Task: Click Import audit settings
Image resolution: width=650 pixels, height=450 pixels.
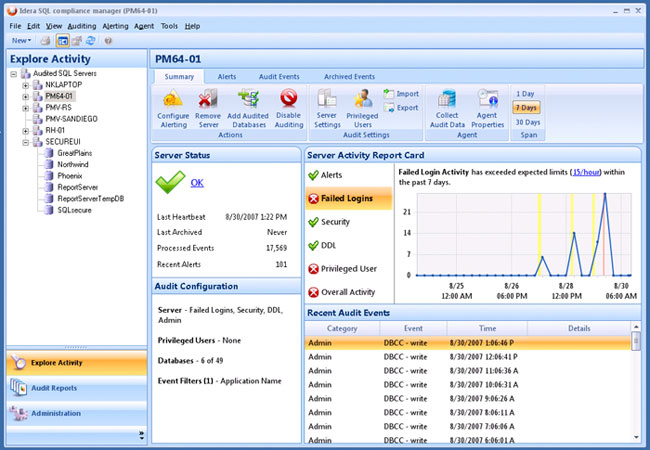Action: (401, 94)
